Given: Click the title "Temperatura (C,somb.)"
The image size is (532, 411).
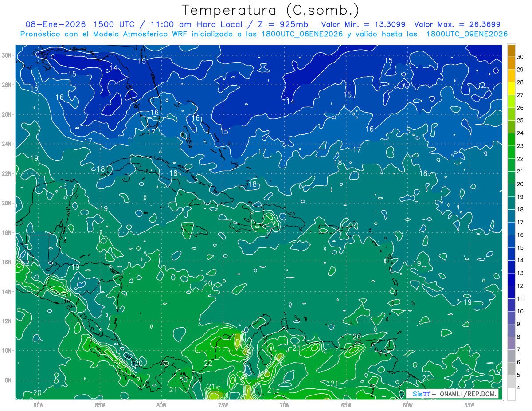Looking at the screenshot, I should click(x=270, y=10).
